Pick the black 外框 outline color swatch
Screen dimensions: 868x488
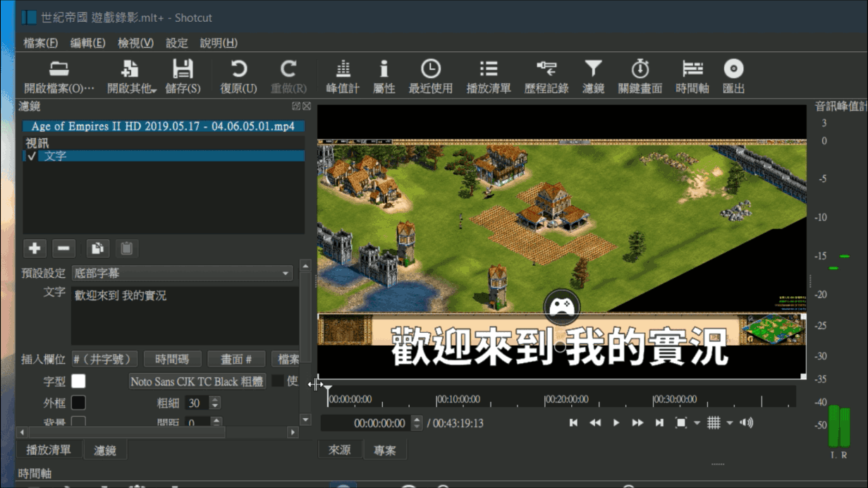coord(78,403)
